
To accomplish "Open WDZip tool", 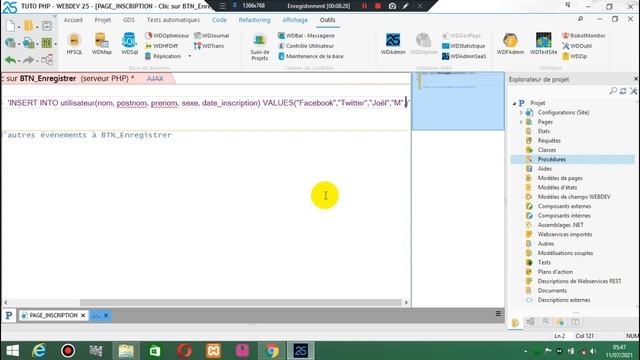I will click(x=575, y=56).
